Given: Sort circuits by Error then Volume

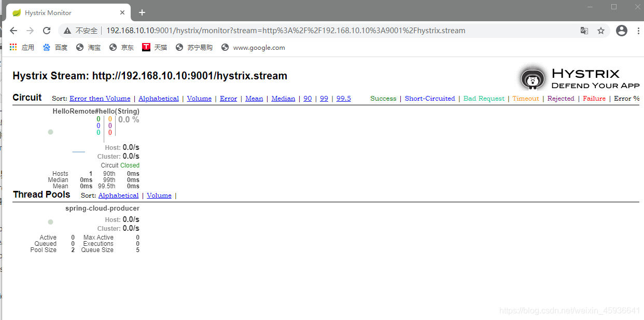Looking at the screenshot, I should [x=100, y=98].
